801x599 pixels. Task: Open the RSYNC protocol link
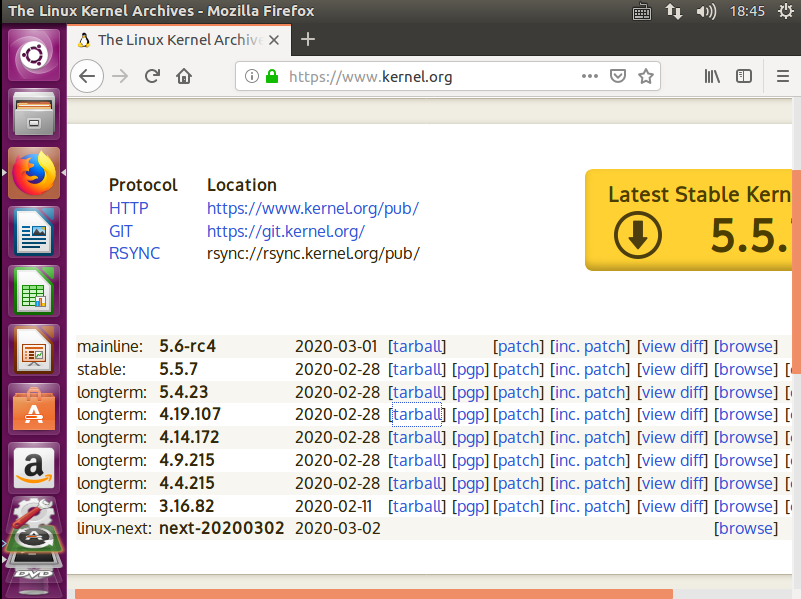pos(134,253)
